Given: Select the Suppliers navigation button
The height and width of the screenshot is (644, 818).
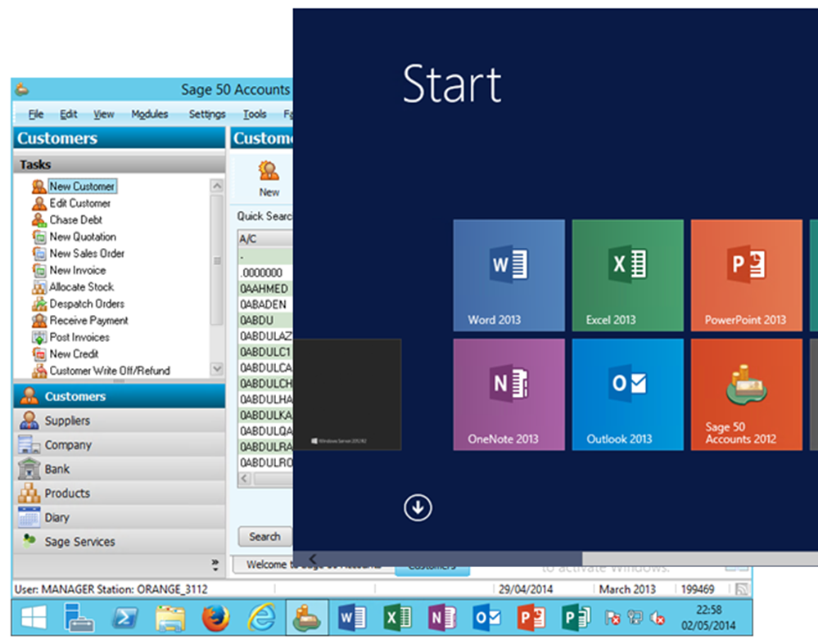Looking at the screenshot, I should 67,421.
